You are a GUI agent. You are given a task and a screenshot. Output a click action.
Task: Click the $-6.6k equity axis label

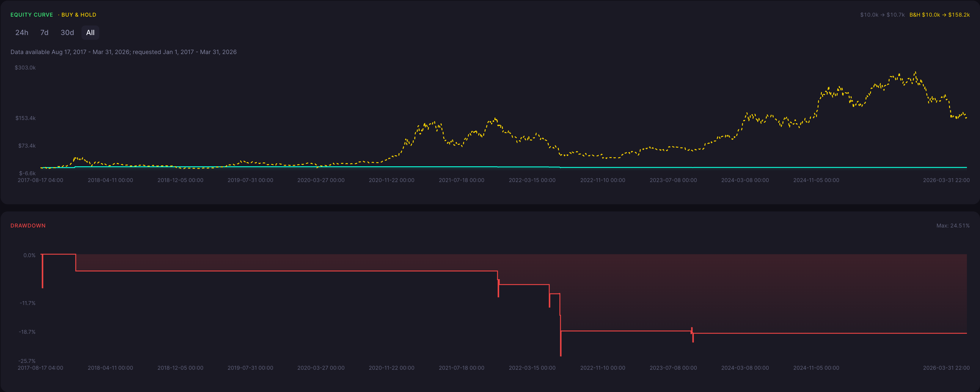click(27, 173)
